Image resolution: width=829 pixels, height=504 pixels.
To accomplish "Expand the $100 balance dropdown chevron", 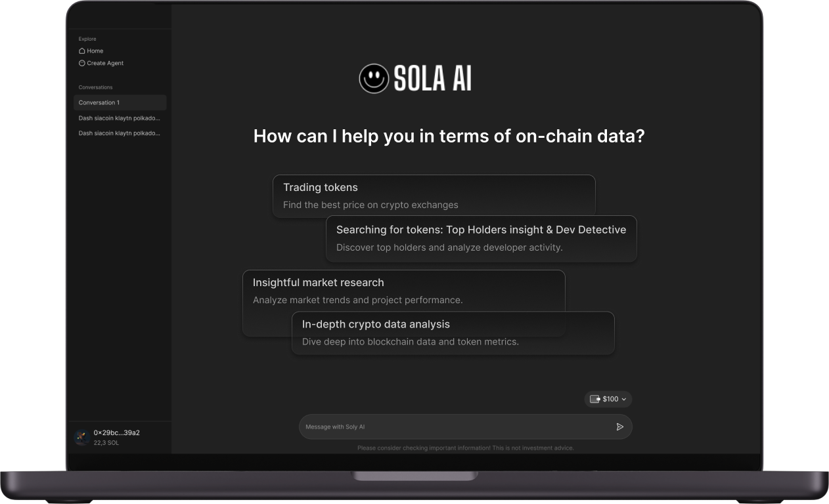I will [623, 399].
